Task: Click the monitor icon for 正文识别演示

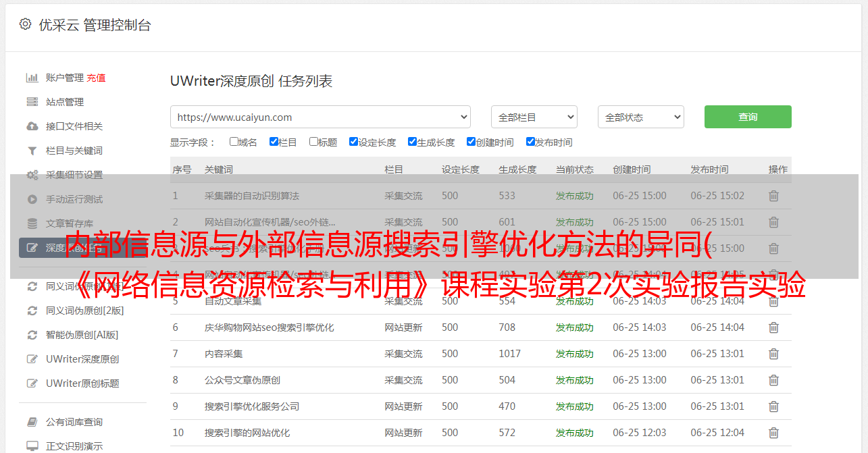Action: (32, 446)
